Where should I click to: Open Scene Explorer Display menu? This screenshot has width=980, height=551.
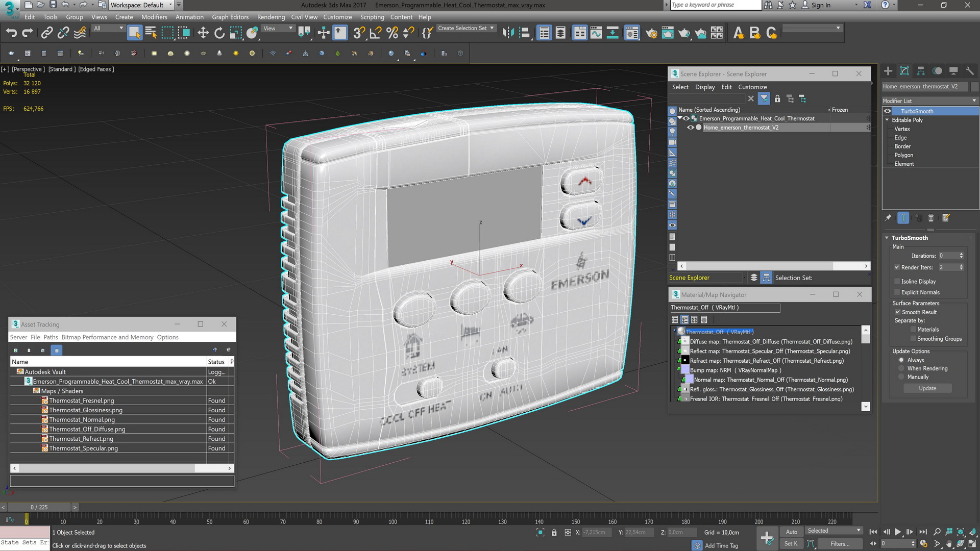[705, 87]
